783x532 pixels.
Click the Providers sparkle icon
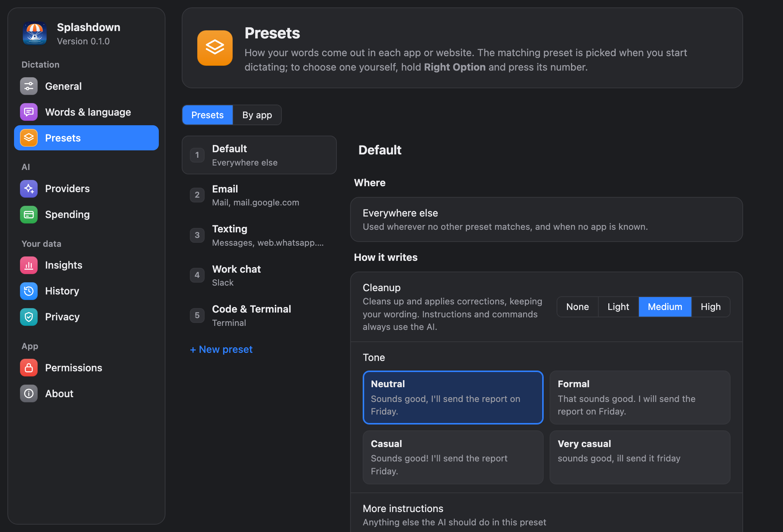pyautogui.click(x=29, y=189)
